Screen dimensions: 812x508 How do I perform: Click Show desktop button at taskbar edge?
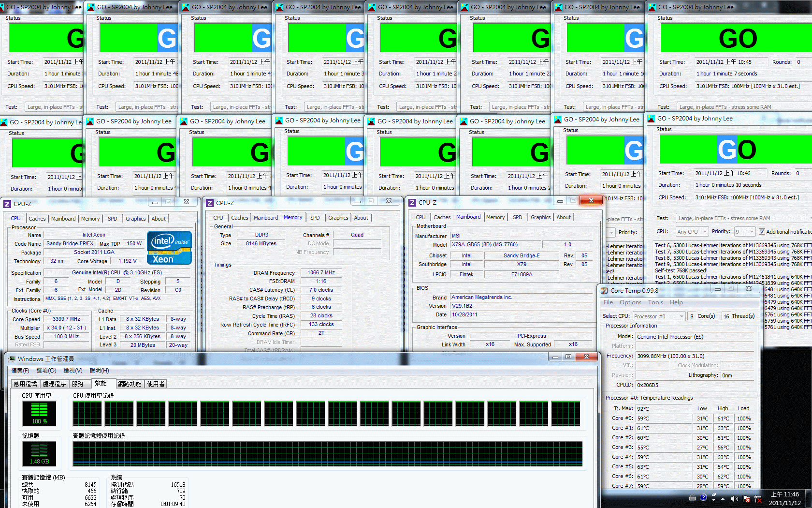(809, 498)
